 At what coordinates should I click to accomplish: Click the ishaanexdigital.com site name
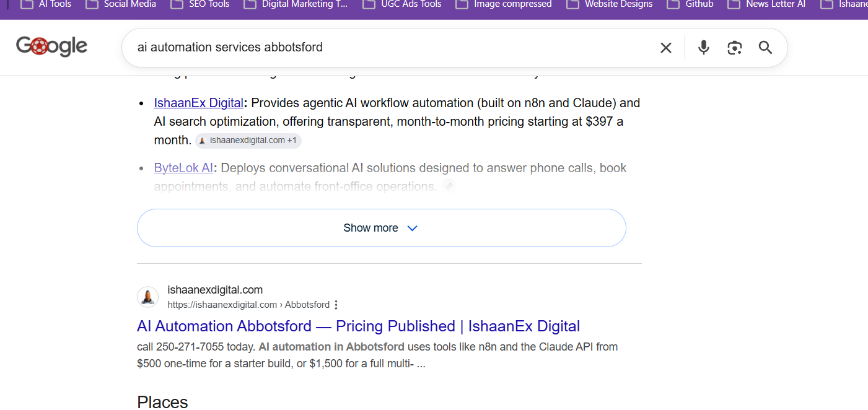point(215,290)
